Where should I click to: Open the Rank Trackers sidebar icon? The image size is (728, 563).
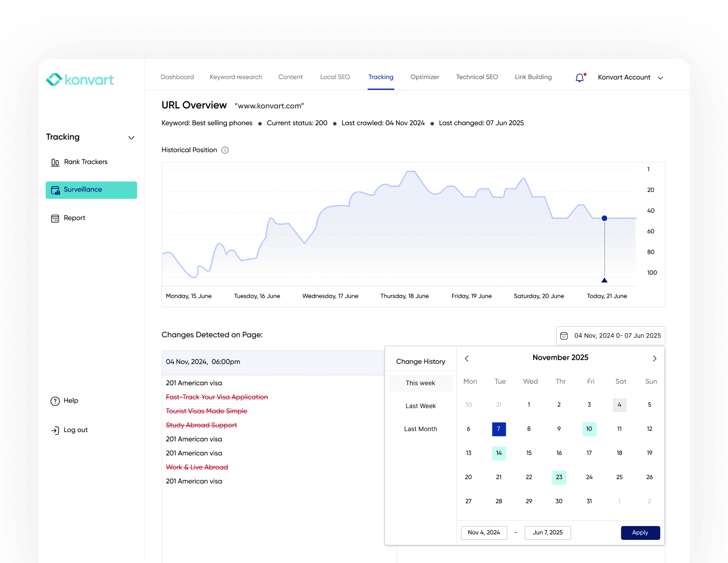click(55, 162)
